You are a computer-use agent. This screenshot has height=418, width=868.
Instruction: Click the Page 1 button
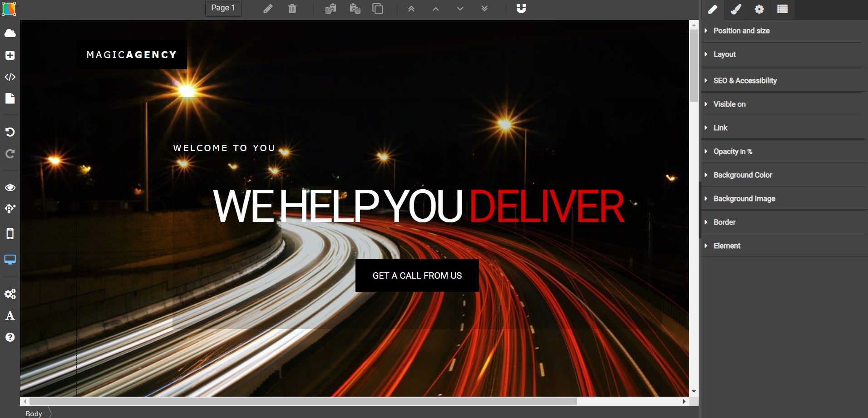223,8
